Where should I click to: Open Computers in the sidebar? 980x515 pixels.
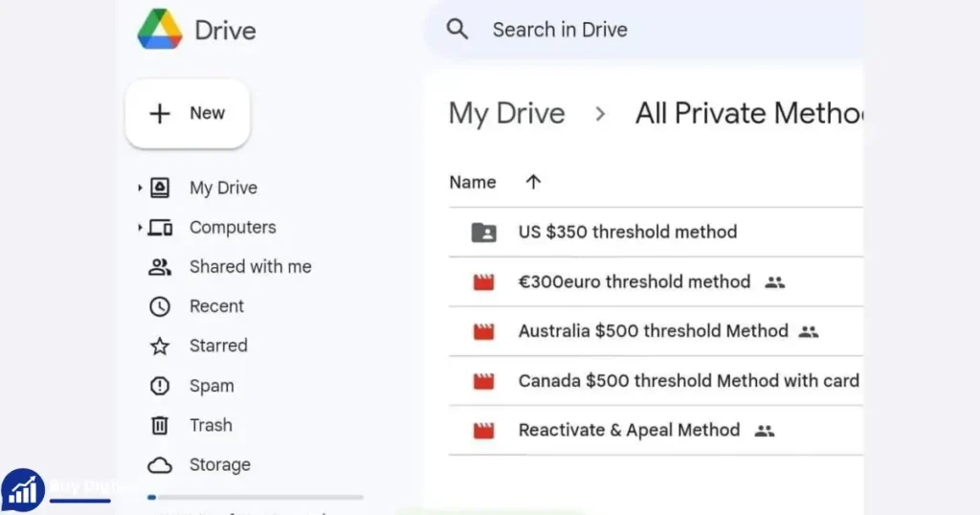(x=233, y=228)
